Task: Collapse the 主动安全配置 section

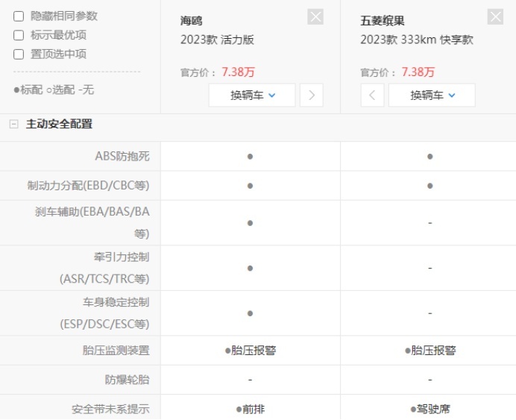Action: click(x=14, y=124)
